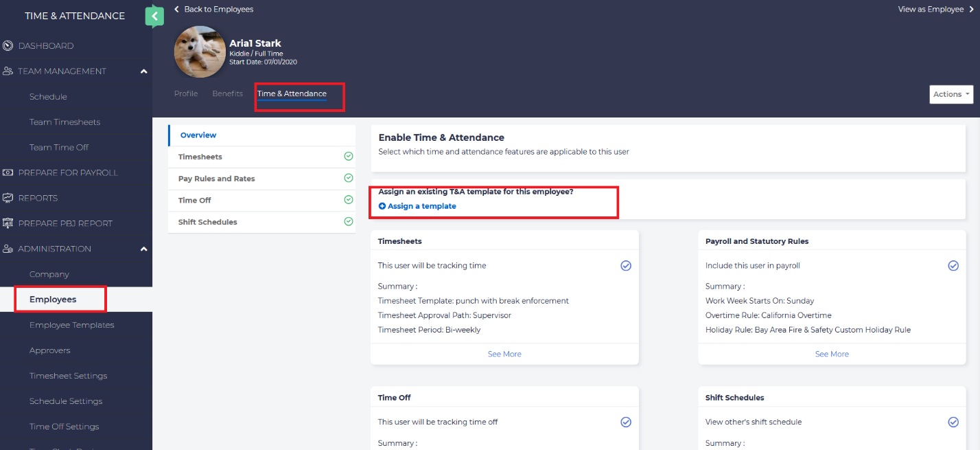This screenshot has height=450, width=980.
Task: Collapse the Team Management section
Action: click(143, 71)
